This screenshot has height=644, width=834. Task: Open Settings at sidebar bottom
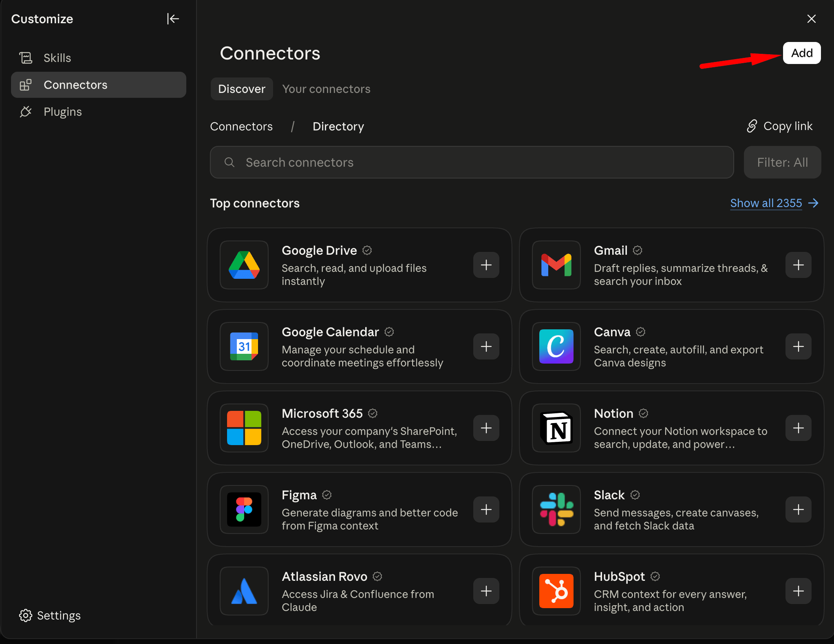(50, 615)
